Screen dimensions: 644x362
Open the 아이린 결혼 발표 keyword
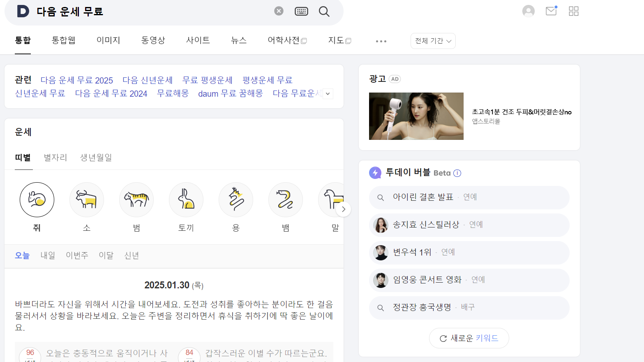pyautogui.click(x=469, y=197)
